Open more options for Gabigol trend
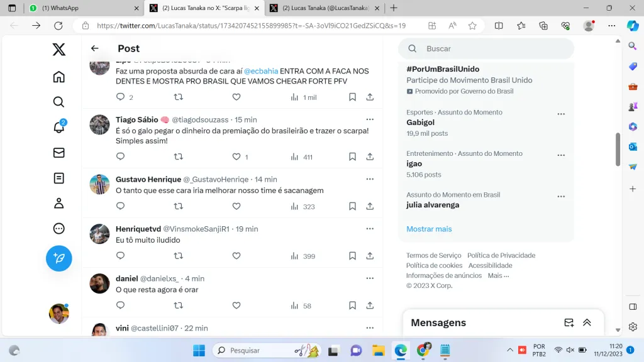The width and height of the screenshot is (644, 362). (x=561, y=114)
